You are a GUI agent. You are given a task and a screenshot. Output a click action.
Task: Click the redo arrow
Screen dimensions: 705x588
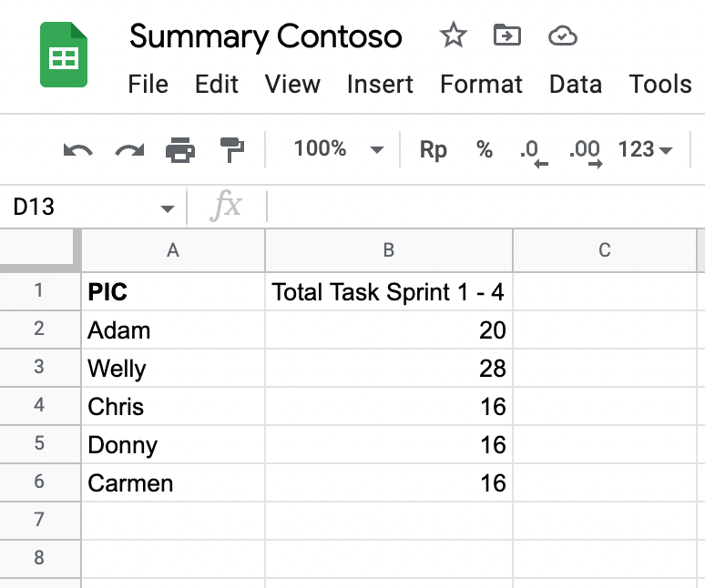[x=129, y=149]
